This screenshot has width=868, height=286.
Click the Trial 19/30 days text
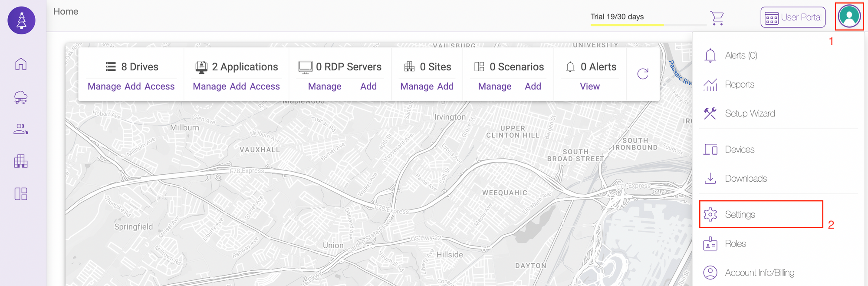click(x=617, y=17)
